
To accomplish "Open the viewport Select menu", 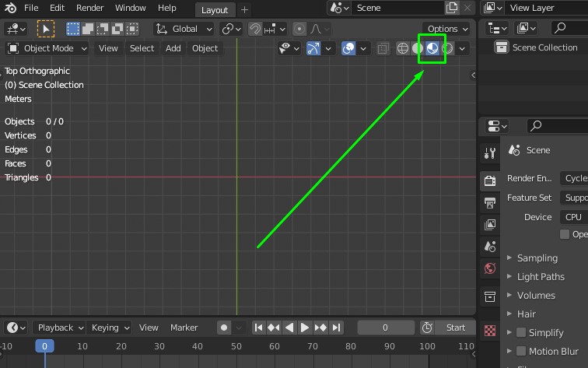I will tap(142, 48).
